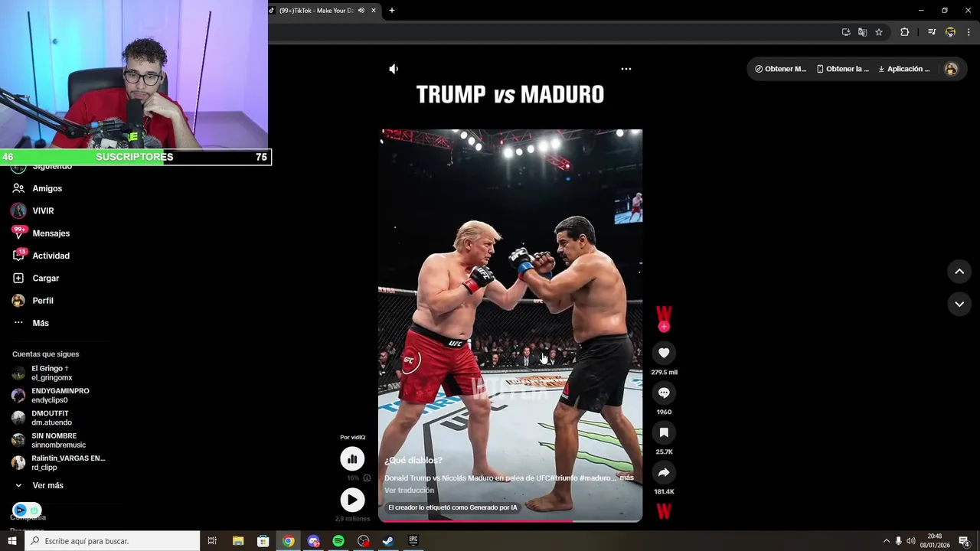
Task: Go to previous video with up chevron
Action: point(959,272)
